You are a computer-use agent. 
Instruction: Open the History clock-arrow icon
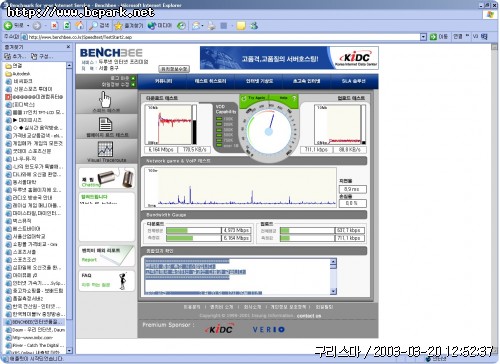[181, 26]
